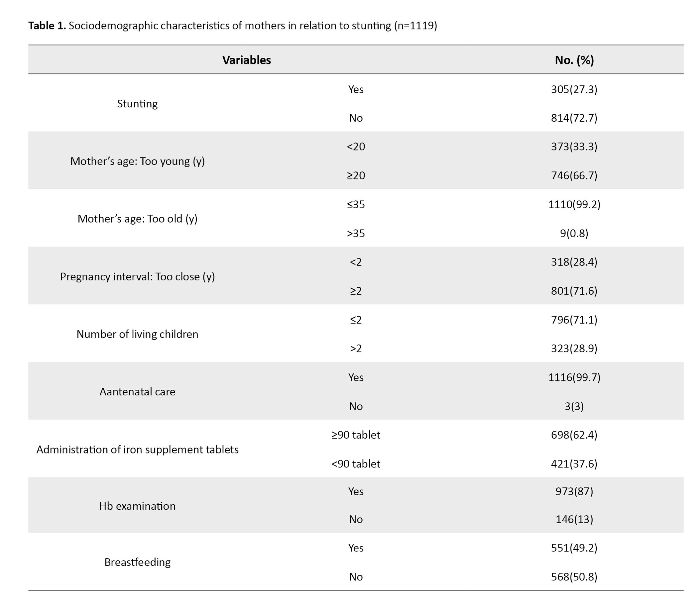The image size is (700, 598).
Task: Click the ≥90 tablet category cell
Action: (356, 435)
